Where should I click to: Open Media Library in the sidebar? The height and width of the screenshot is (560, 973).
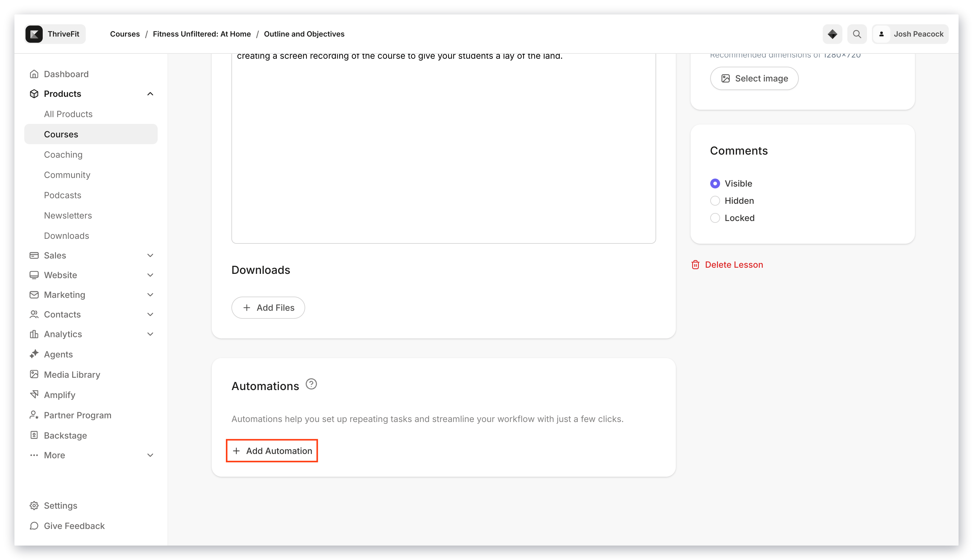91,374
